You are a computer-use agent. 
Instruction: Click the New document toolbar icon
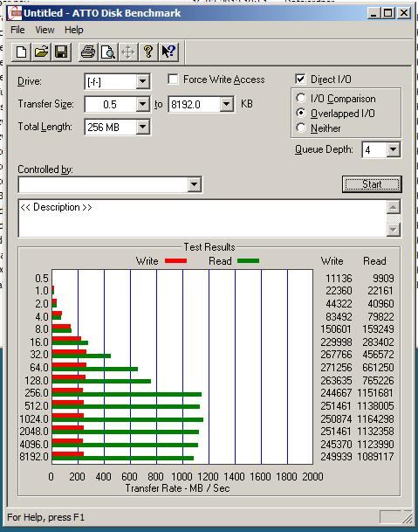point(21,52)
